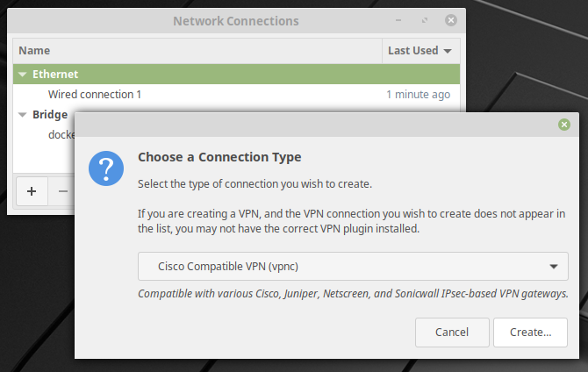
Task: Click the Network Connections title bar
Action: [x=236, y=21]
